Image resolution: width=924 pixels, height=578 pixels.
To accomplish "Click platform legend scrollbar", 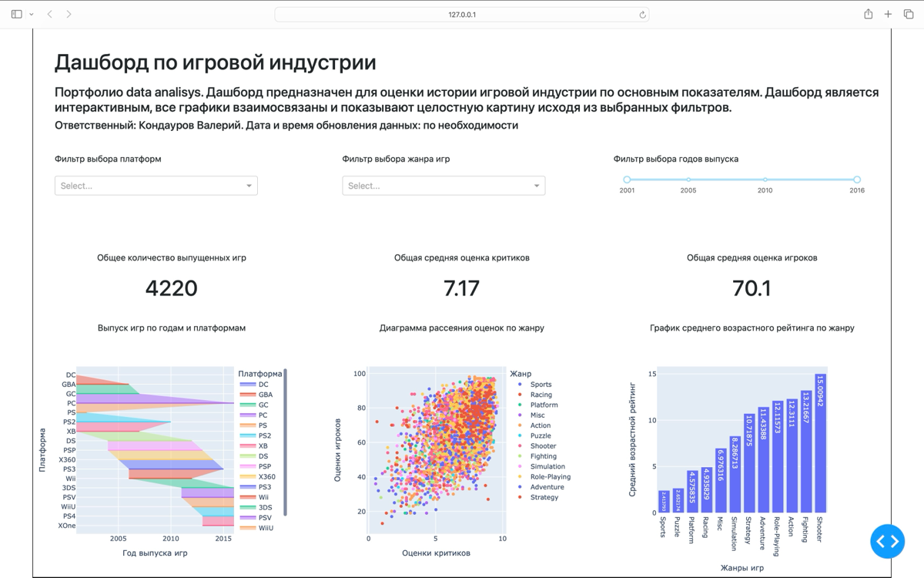I will 286,442.
